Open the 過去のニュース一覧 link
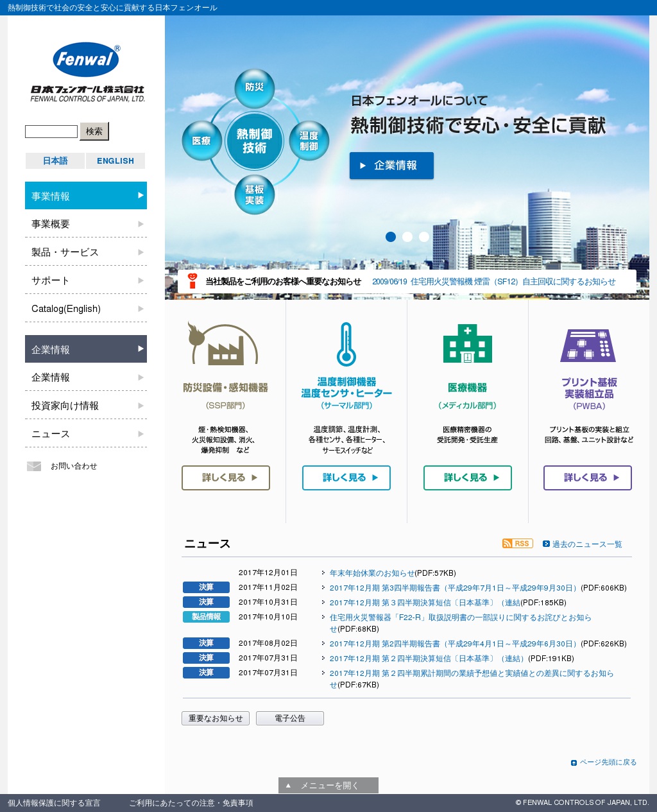 587,544
